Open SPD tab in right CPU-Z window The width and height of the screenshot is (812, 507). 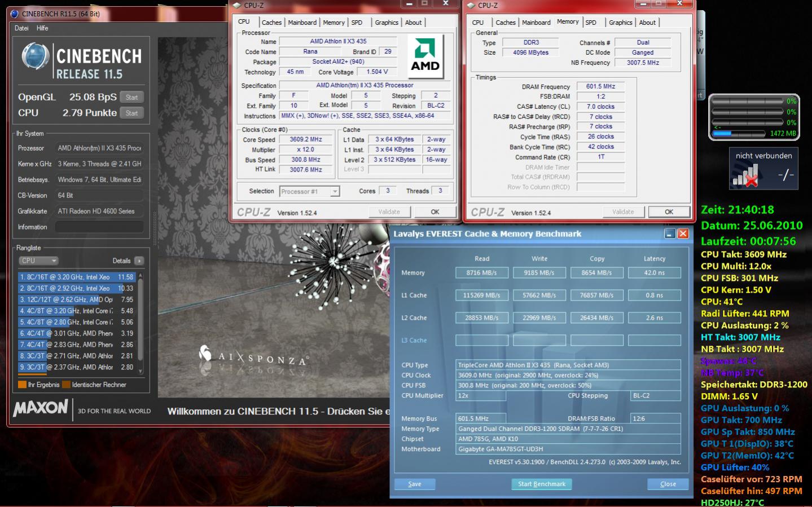(591, 23)
